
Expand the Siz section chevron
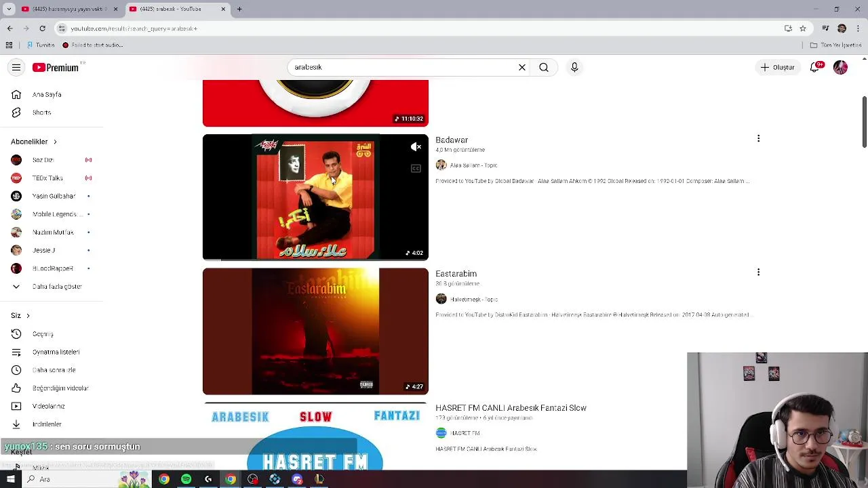tap(28, 315)
